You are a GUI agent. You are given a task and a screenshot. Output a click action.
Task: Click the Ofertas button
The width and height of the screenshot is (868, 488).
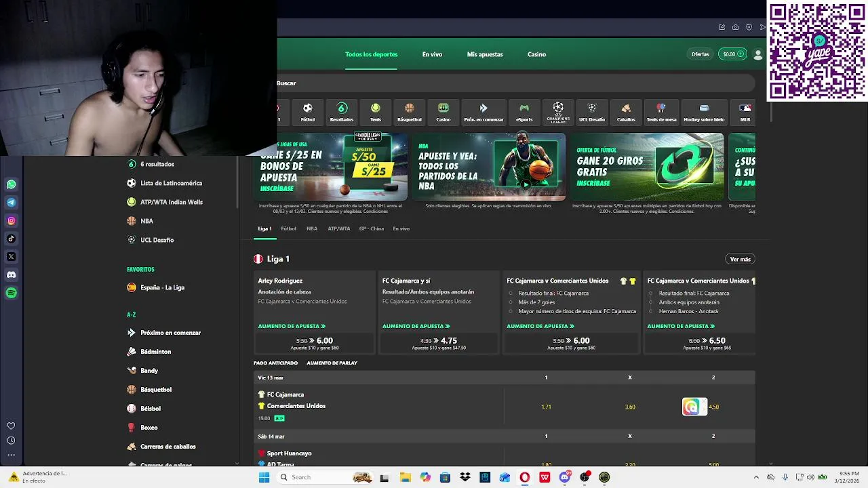700,54
